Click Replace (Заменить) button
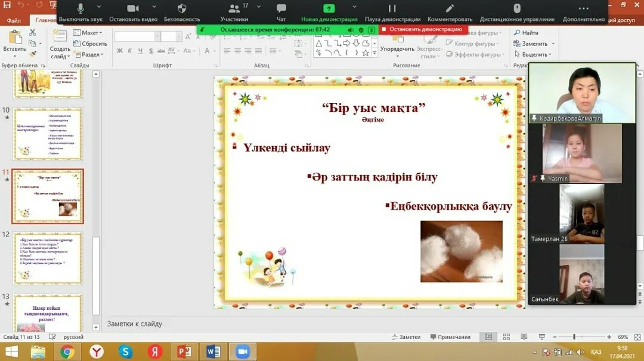This screenshot has width=644, height=361. pyautogui.click(x=530, y=43)
